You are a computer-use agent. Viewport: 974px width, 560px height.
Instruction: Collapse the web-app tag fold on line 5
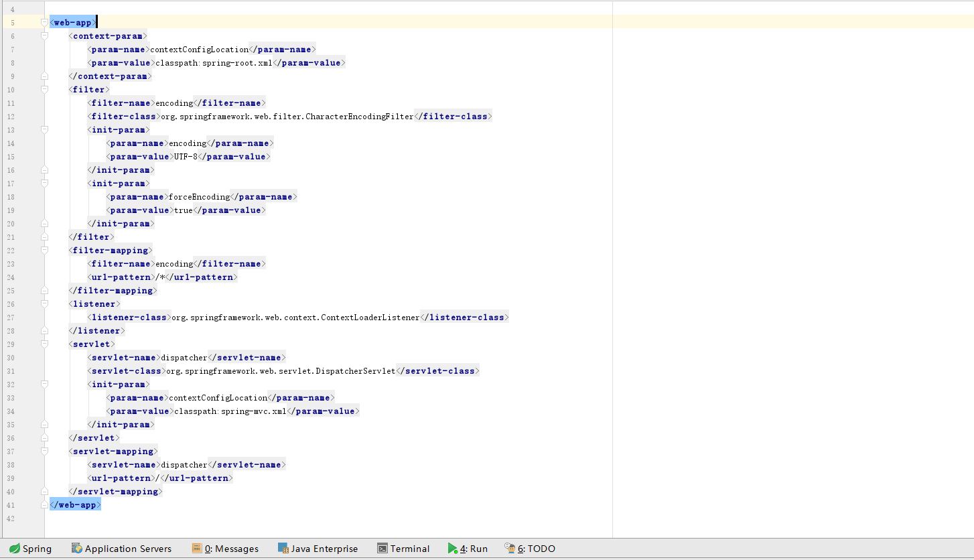point(44,23)
